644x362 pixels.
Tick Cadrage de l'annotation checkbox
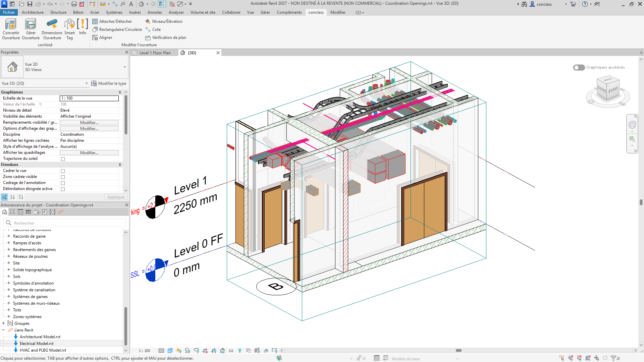pos(63,183)
